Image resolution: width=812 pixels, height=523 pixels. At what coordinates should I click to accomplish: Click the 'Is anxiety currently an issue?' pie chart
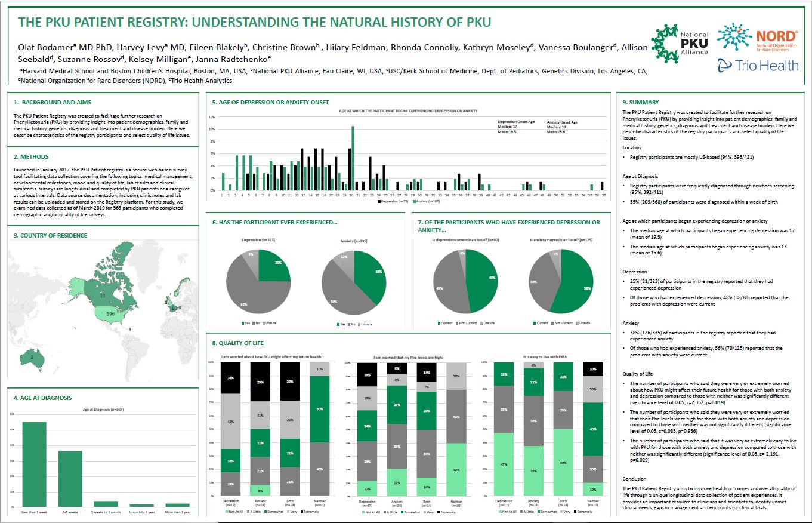pos(561,280)
